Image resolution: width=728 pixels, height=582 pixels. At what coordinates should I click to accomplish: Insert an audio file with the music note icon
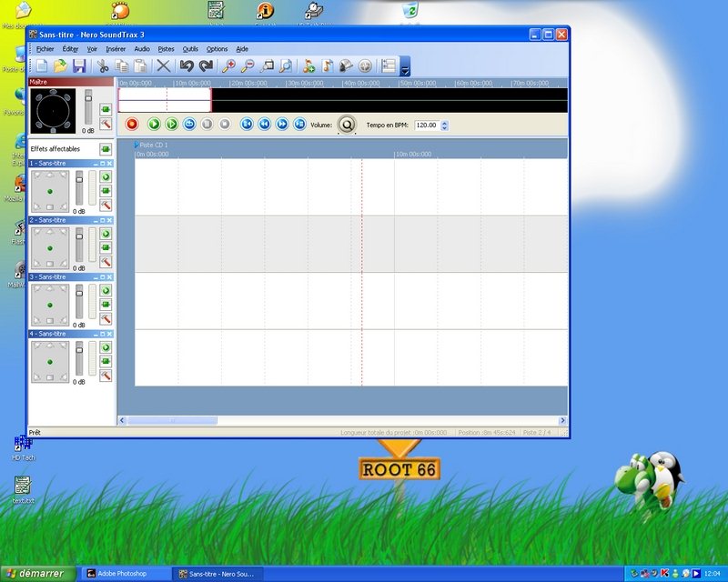pos(328,65)
